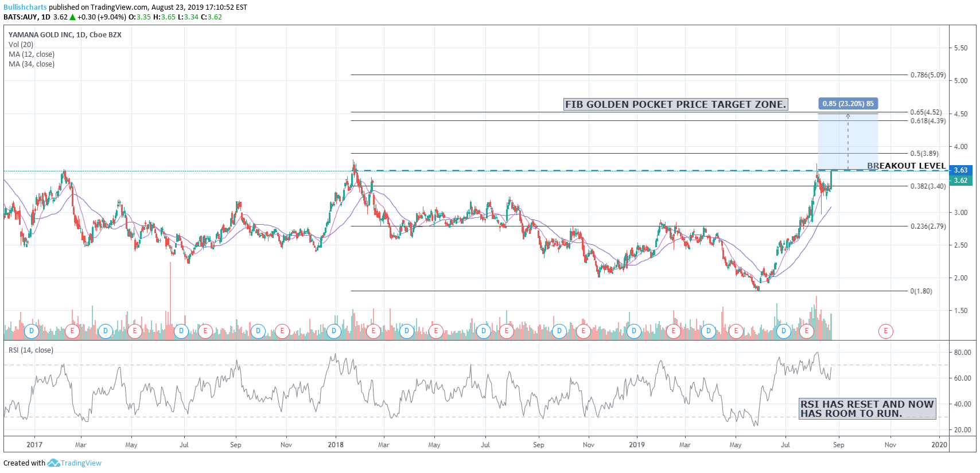This screenshot has height=473, width=980.
Task: Click the TradingView cloud logo icon
Action: pyautogui.click(x=53, y=463)
